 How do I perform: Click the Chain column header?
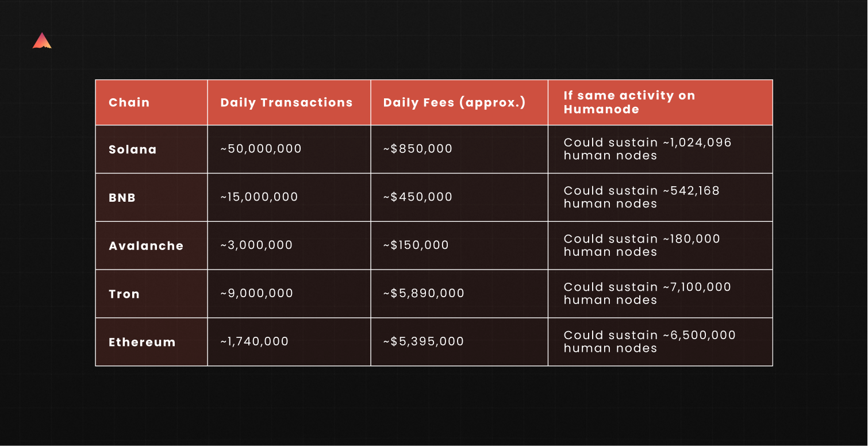(129, 103)
